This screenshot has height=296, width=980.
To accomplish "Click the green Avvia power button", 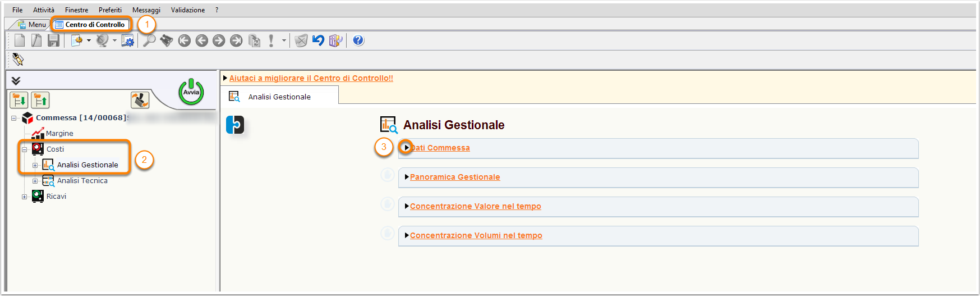I will (191, 92).
